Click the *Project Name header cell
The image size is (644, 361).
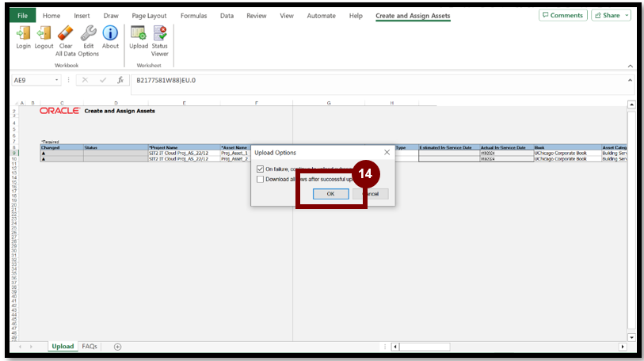coord(184,147)
